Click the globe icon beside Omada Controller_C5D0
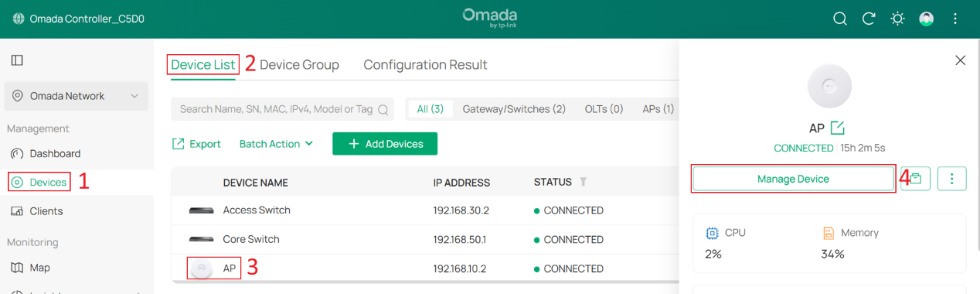 pos(19,19)
